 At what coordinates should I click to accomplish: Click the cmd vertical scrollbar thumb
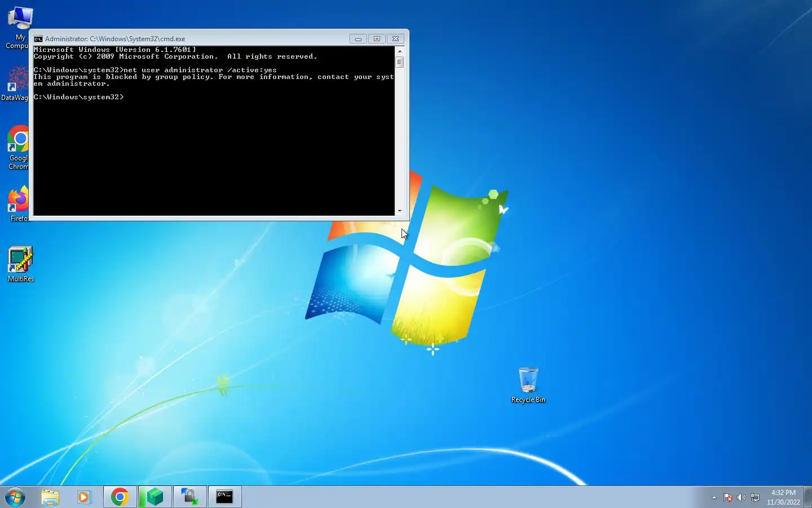point(400,62)
